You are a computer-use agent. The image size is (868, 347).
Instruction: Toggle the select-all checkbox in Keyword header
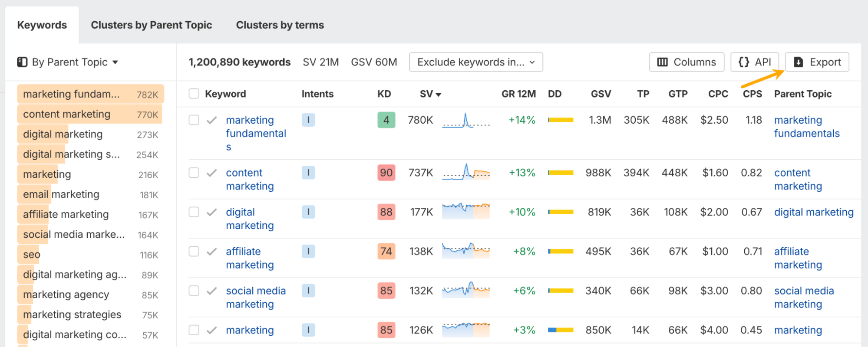(194, 94)
